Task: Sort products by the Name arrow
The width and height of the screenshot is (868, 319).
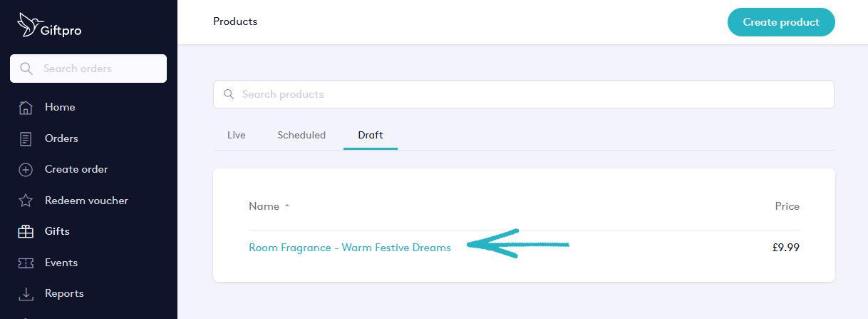Action: point(287,206)
